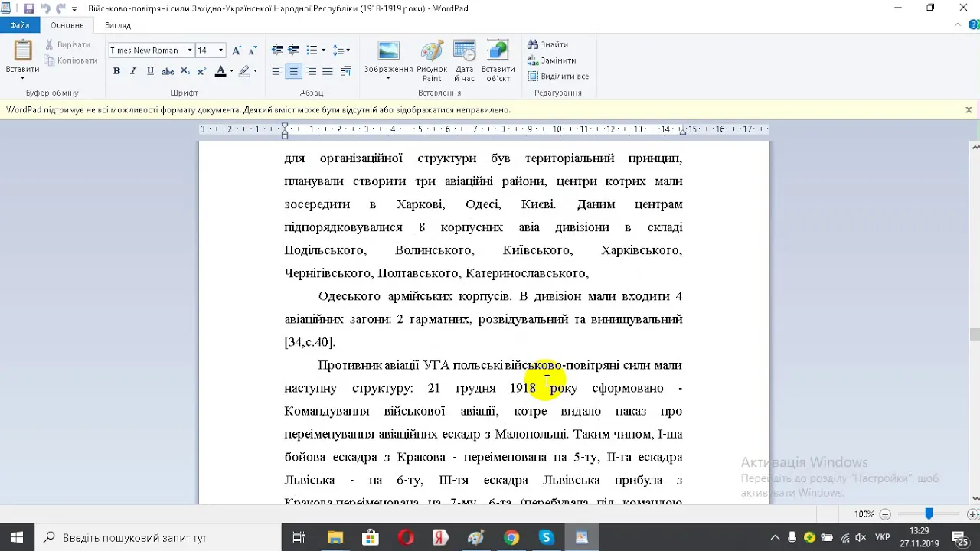Toggle italic formatting
Screen dimensions: 980x551
click(133, 71)
